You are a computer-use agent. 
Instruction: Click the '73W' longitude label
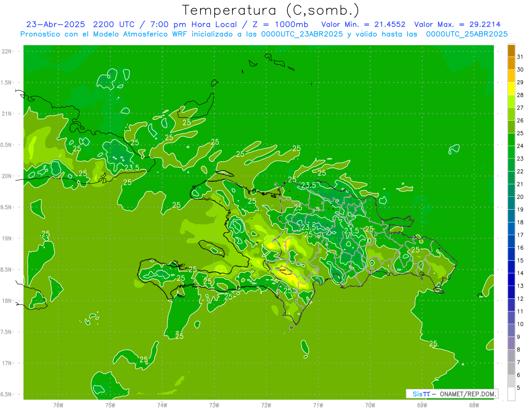(x=214, y=405)
